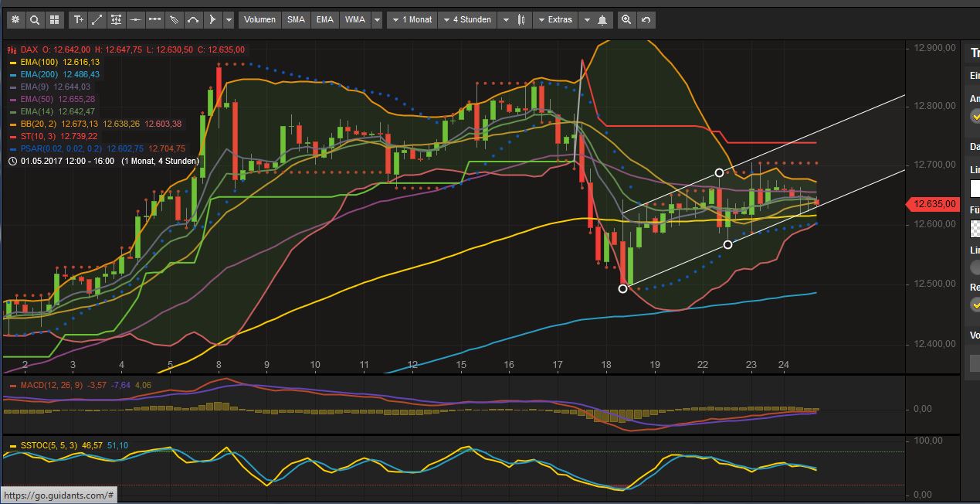Select the trend line drawing tool
The width and height of the screenshot is (980, 504).
click(x=97, y=19)
